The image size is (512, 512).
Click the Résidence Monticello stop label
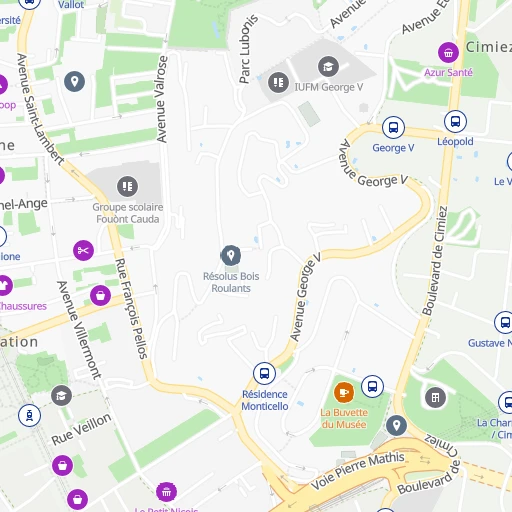coord(265,400)
